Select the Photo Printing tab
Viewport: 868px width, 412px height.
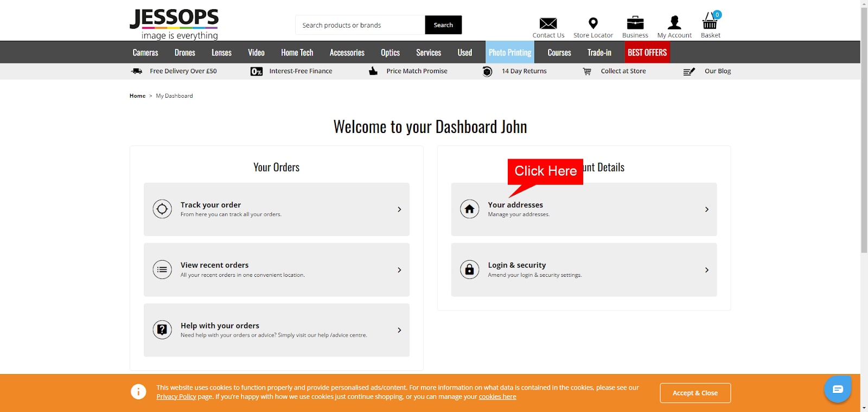(510, 53)
